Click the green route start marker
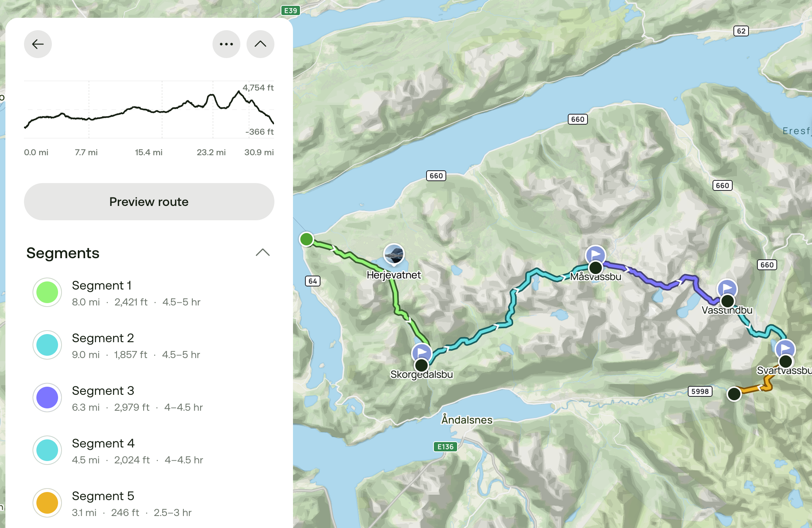 click(307, 239)
